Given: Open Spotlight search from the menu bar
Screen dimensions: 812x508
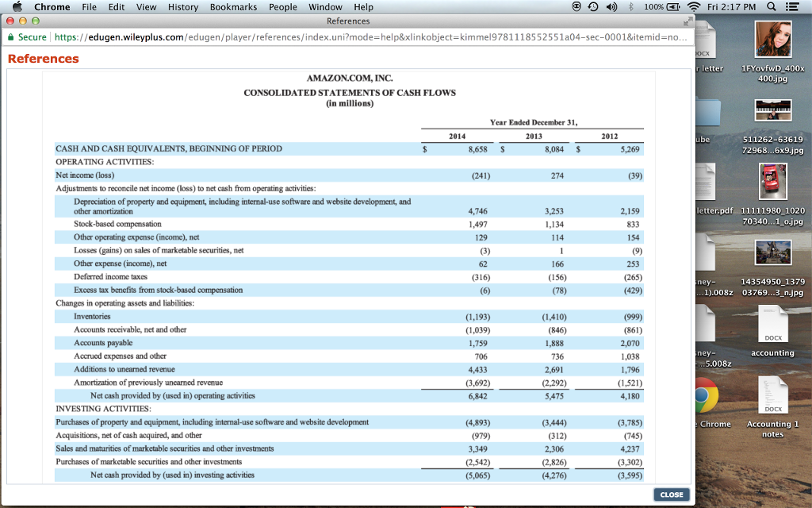Looking at the screenshot, I should click(x=772, y=6).
